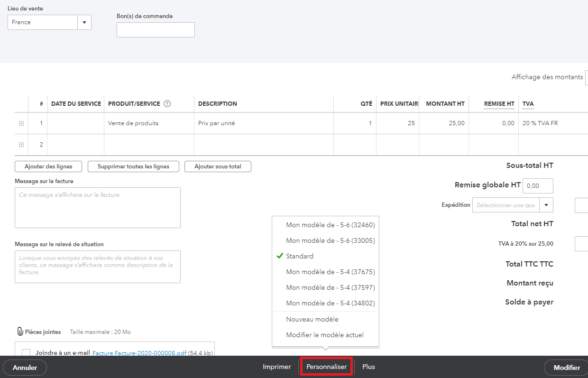588x378 pixels.
Task: Click the Bon(s) de commande input field
Action: point(156,30)
